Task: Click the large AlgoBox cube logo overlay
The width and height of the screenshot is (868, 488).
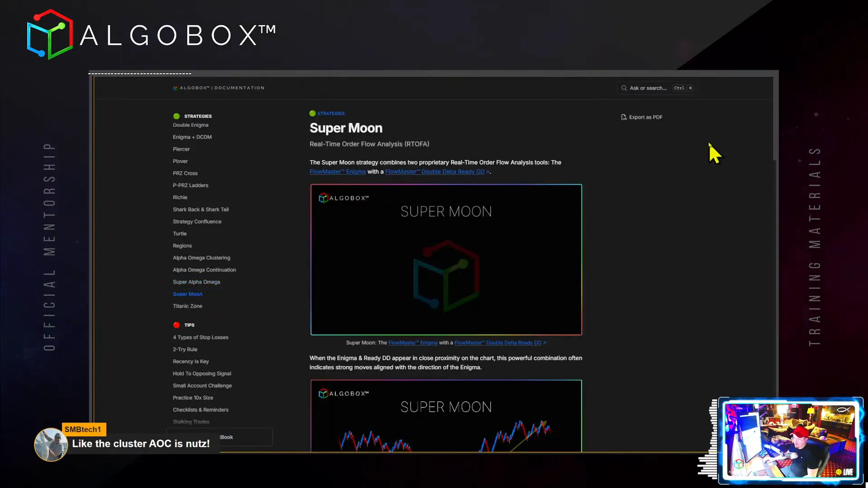Action: (x=50, y=34)
